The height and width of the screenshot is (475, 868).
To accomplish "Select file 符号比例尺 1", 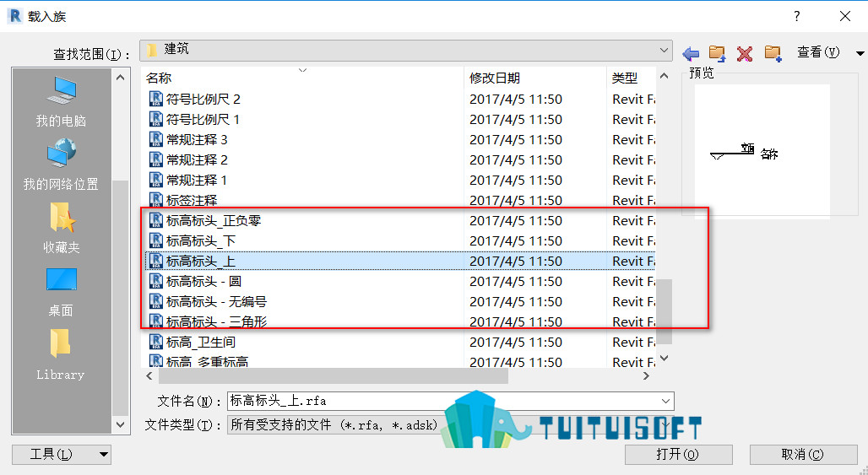I will click(203, 120).
